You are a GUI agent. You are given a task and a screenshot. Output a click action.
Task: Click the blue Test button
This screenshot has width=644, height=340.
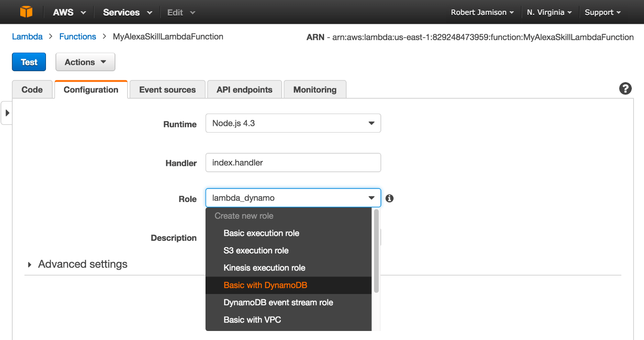(x=29, y=62)
